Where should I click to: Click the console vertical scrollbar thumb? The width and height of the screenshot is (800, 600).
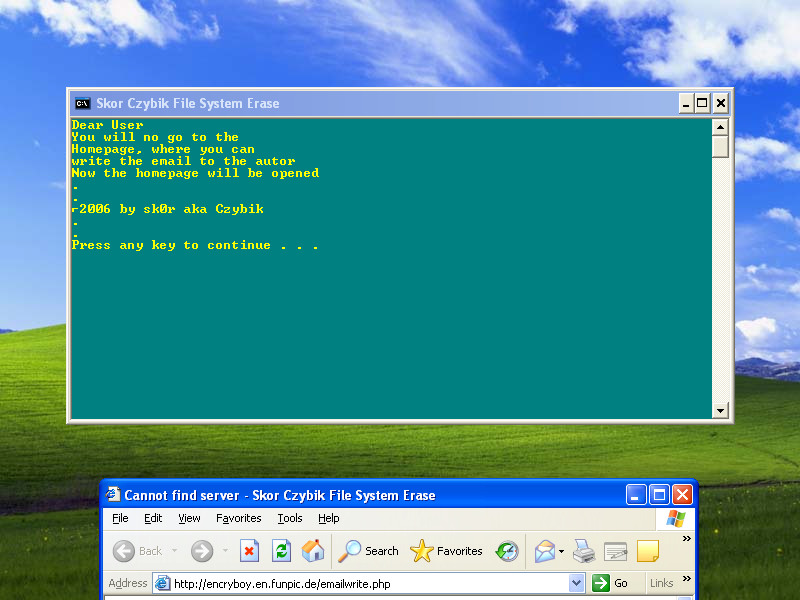pos(720,146)
